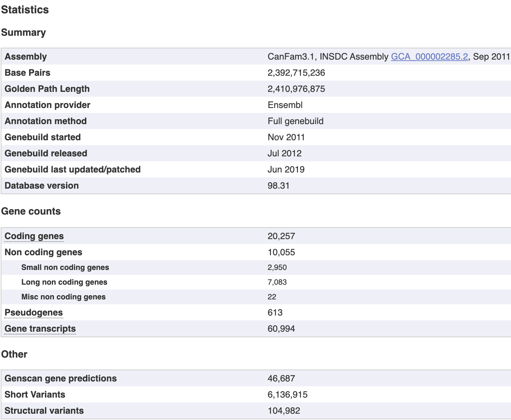
Task: Click the Structural variants count 104,982
Action: point(284,411)
